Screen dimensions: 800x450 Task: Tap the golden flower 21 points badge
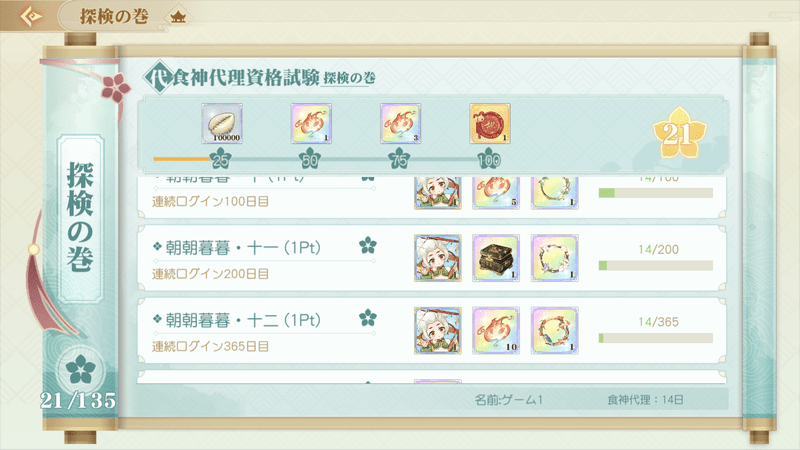point(680,133)
